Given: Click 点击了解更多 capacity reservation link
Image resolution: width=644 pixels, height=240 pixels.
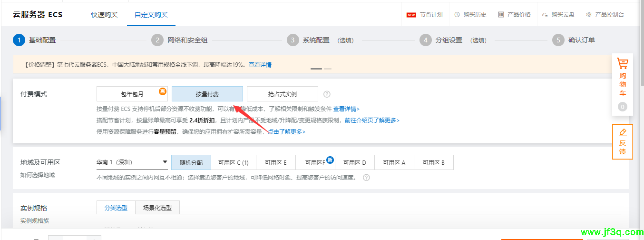Looking at the screenshot, I should point(286,132).
